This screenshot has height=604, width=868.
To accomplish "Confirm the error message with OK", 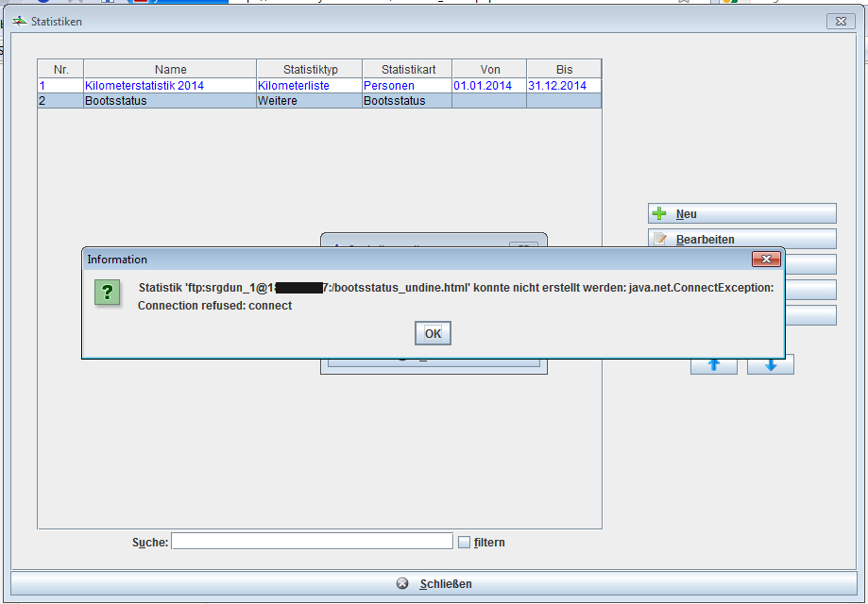I will click(433, 333).
